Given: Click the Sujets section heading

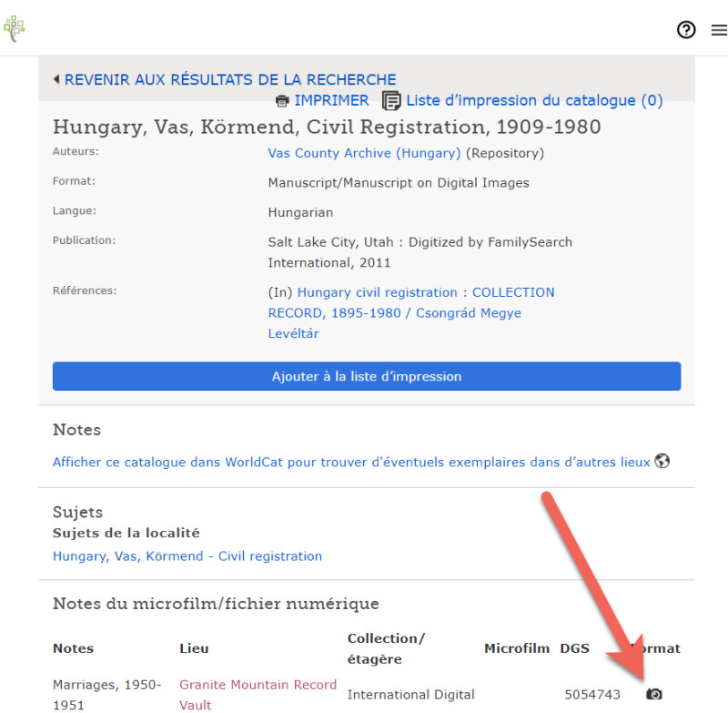Looking at the screenshot, I should pos(77,513).
